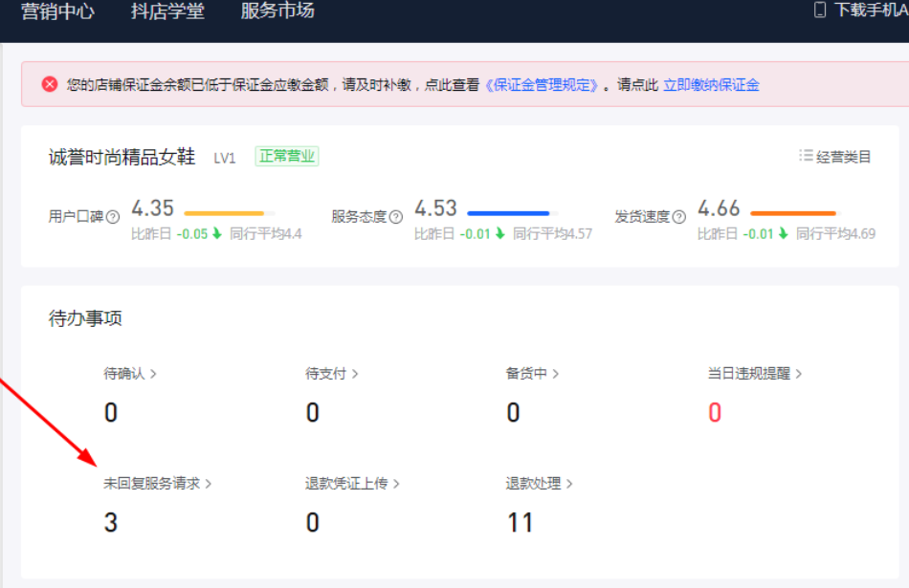The height and width of the screenshot is (588, 909).
Task: Click the 4.35 用户口碑 score
Action: (x=152, y=208)
